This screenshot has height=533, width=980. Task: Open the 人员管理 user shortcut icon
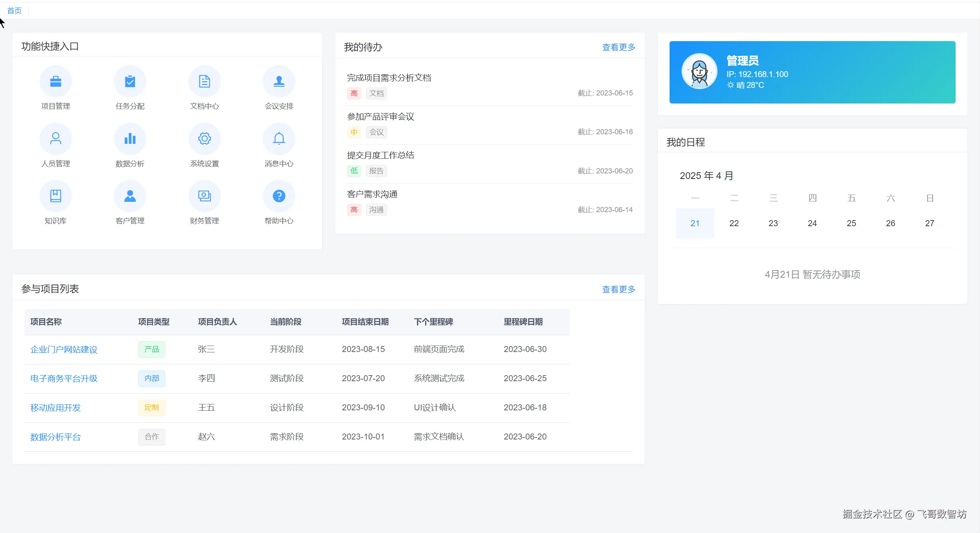56,139
